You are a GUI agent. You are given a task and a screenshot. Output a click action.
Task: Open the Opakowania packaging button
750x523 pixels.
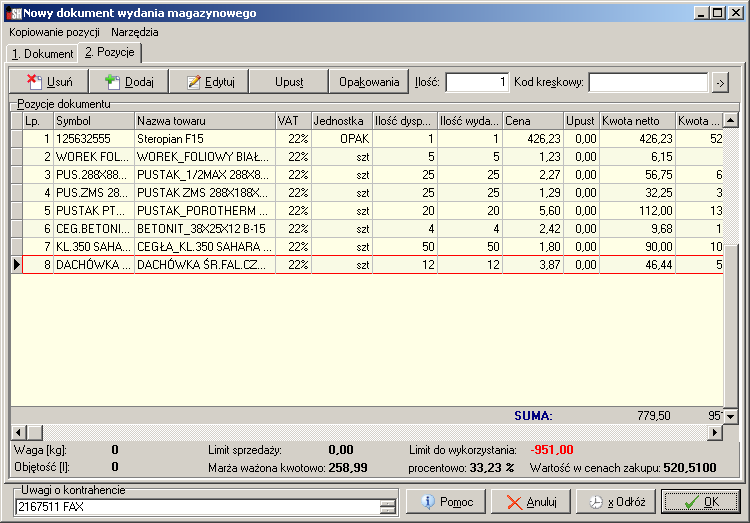[368, 82]
